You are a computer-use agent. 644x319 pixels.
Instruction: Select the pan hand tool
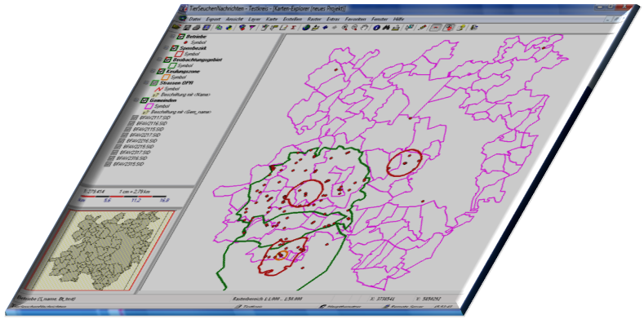(365, 28)
